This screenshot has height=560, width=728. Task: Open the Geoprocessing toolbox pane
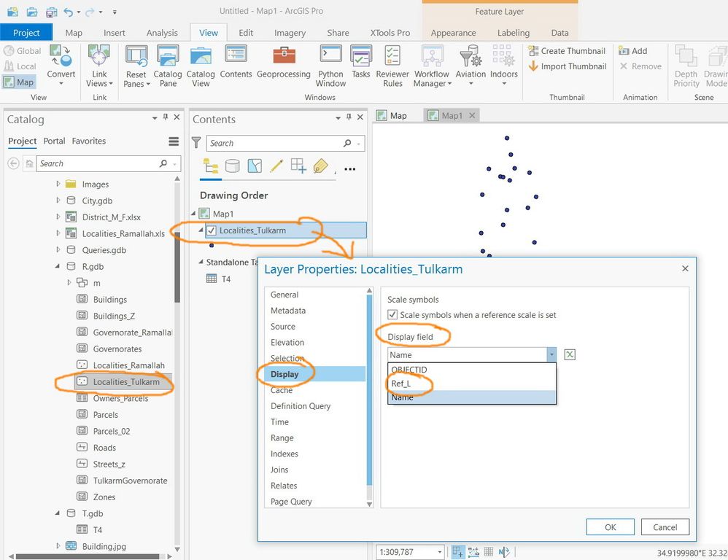pyautogui.click(x=284, y=61)
